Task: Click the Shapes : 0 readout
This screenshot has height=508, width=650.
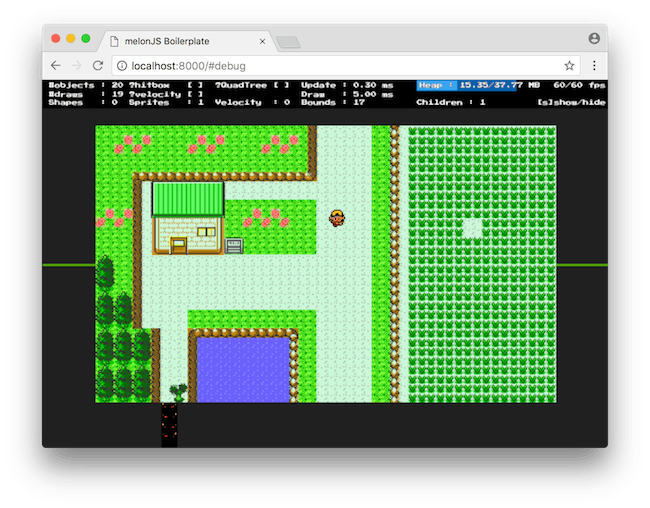Action: 83,102
